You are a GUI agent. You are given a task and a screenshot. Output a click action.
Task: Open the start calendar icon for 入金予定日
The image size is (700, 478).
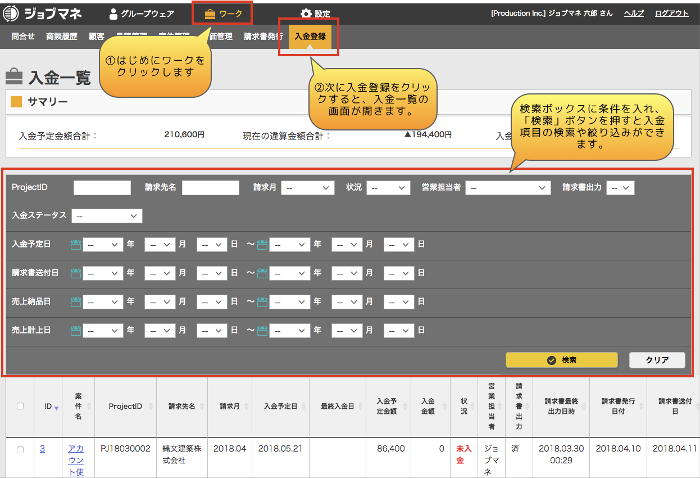[x=76, y=245]
